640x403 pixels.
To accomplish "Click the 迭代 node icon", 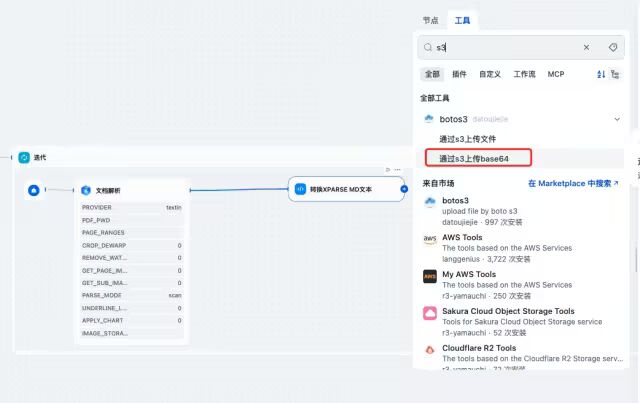I will point(24,157).
